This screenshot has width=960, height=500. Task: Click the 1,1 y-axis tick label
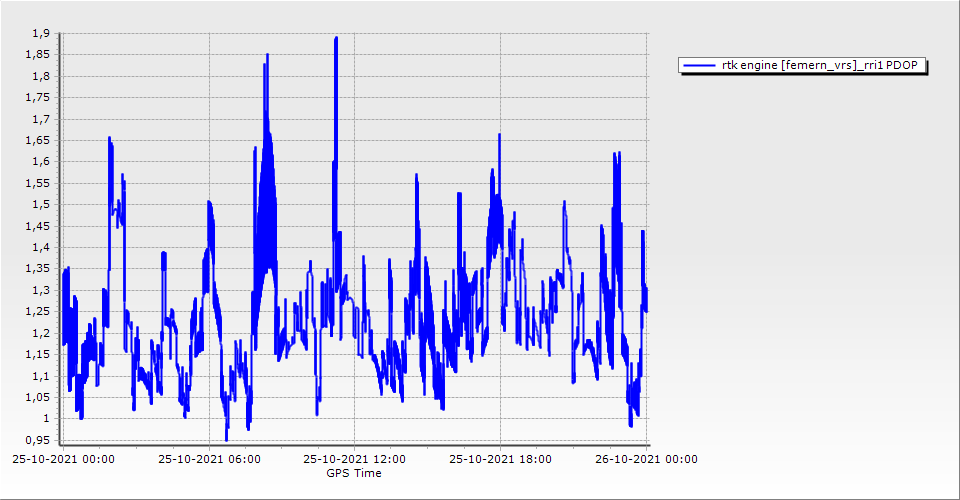point(40,376)
